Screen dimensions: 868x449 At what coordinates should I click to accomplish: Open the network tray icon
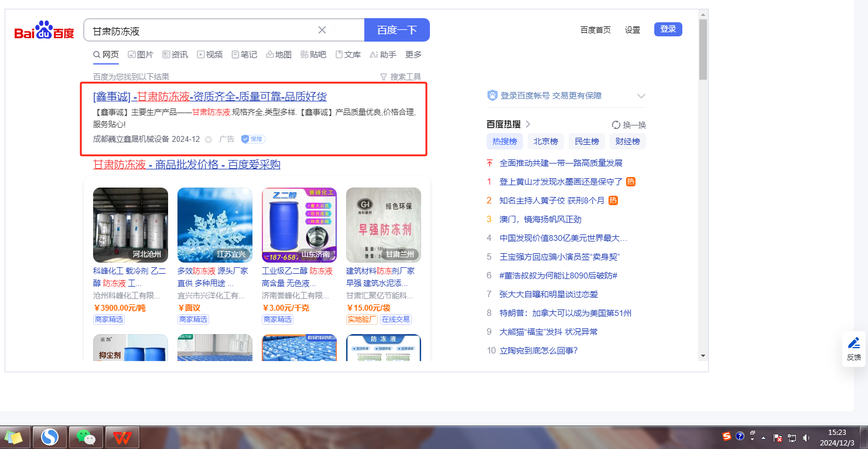(x=792, y=438)
